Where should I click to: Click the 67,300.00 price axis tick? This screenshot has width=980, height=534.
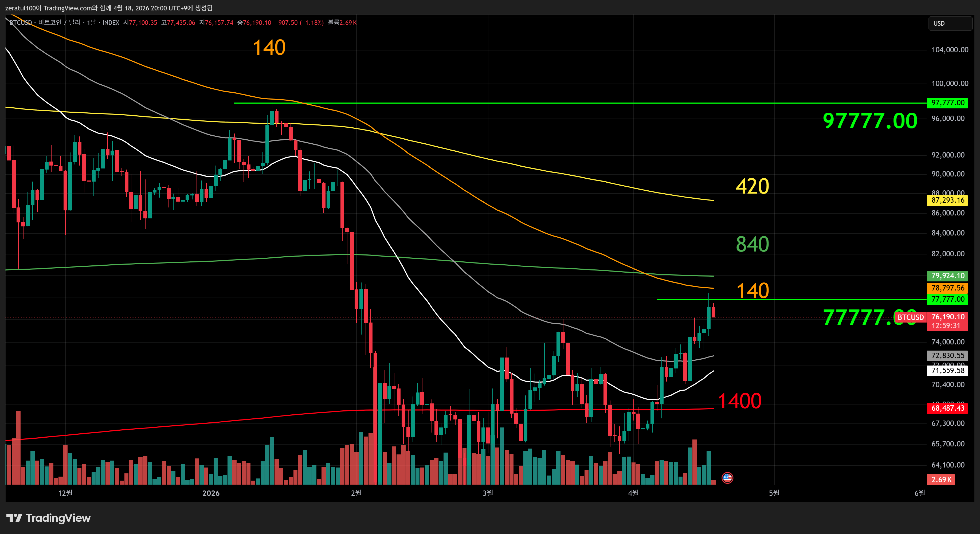click(x=948, y=423)
